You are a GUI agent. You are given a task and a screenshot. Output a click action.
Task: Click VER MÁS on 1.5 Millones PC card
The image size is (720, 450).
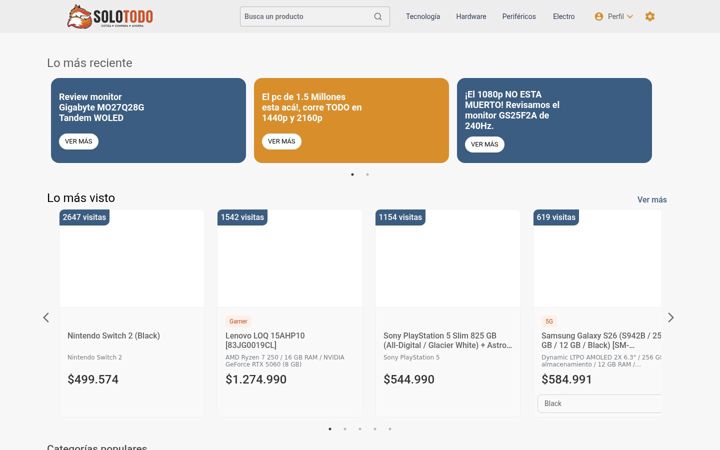pyautogui.click(x=281, y=141)
